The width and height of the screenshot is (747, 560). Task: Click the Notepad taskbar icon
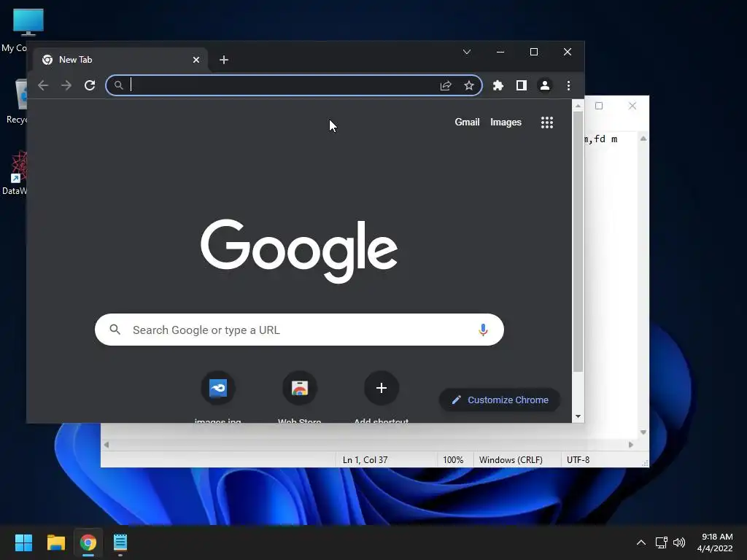click(x=120, y=542)
